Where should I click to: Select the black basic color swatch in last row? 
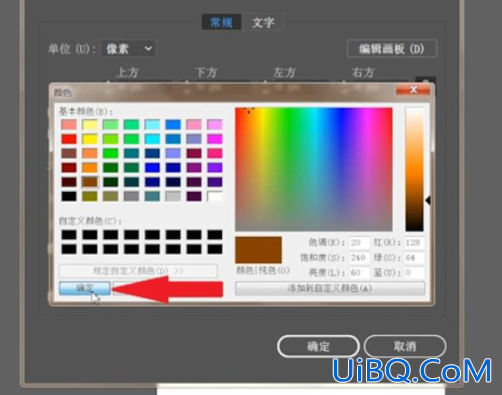pyautogui.click(x=69, y=196)
